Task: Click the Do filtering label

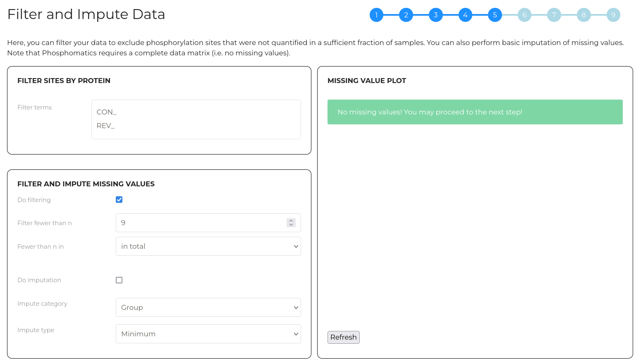Action: click(34, 200)
